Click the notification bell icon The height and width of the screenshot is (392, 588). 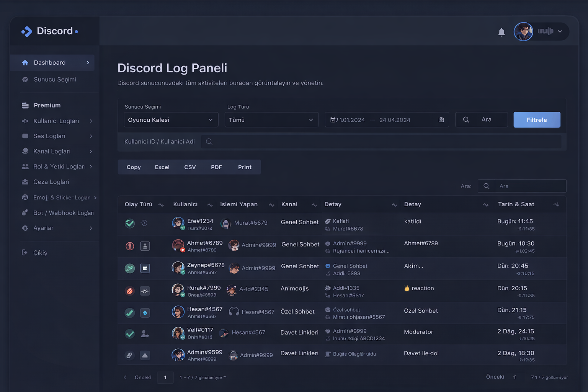501,32
